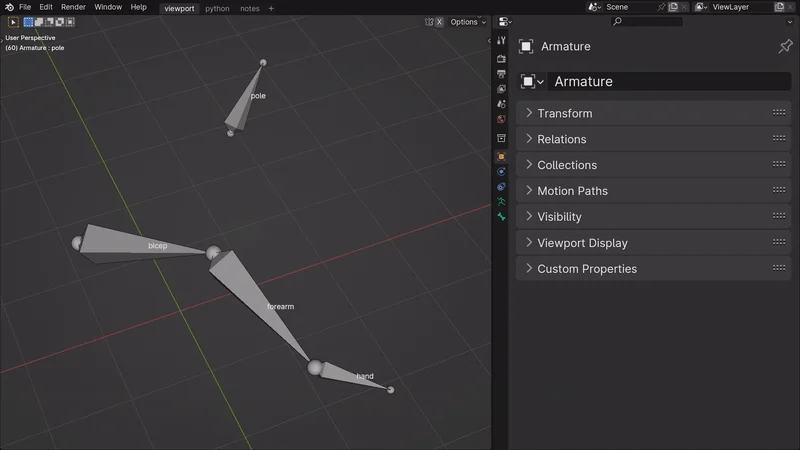The height and width of the screenshot is (450, 800).
Task: Click the pin icon in Scene selector
Action: (x=661, y=7)
